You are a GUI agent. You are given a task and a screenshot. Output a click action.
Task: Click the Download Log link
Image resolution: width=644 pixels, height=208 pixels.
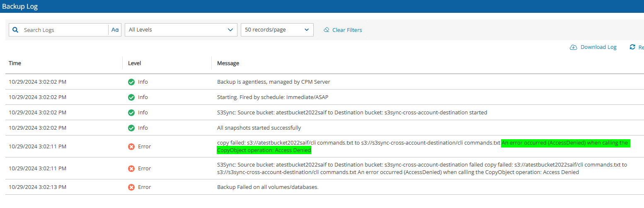pyautogui.click(x=598, y=47)
